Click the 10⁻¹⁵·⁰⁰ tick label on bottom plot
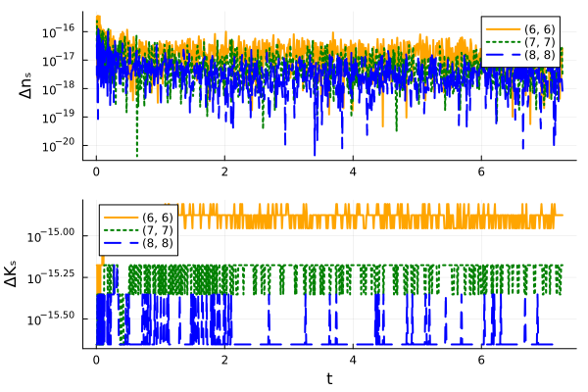This screenshot has width=588, height=392. (x=51, y=235)
